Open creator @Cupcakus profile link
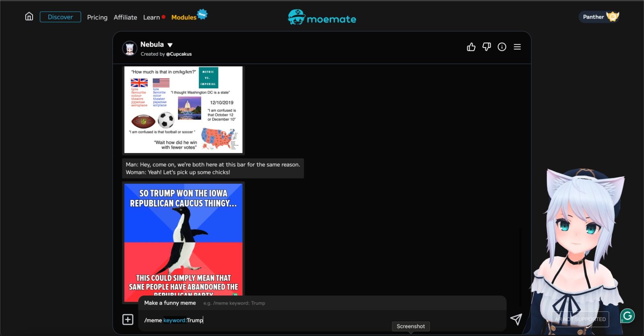644x336 pixels. (x=179, y=54)
